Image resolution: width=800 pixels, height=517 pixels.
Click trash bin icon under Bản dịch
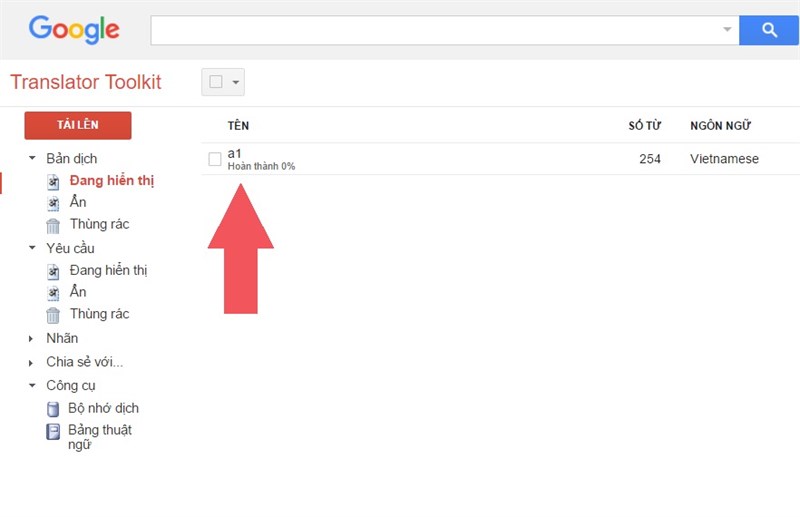pyautogui.click(x=53, y=225)
